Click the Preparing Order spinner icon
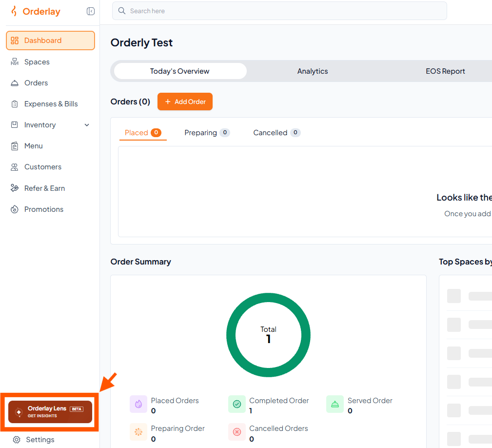 click(x=138, y=432)
